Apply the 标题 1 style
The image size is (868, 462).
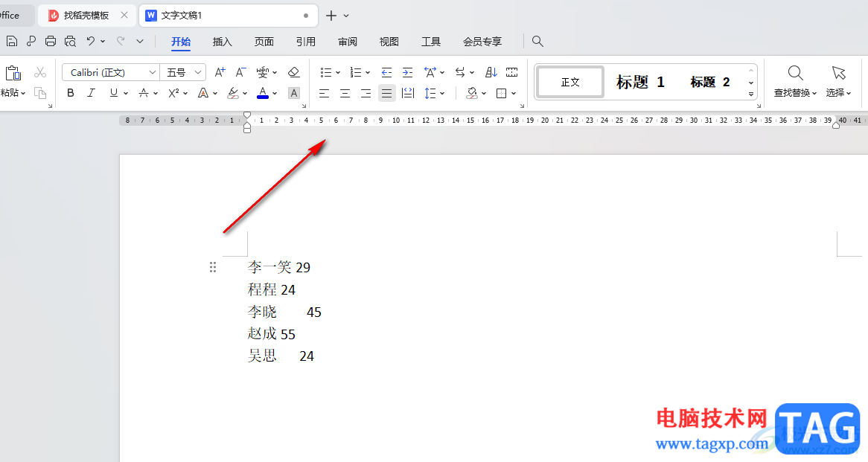pyautogui.click(x=640, y=82)
